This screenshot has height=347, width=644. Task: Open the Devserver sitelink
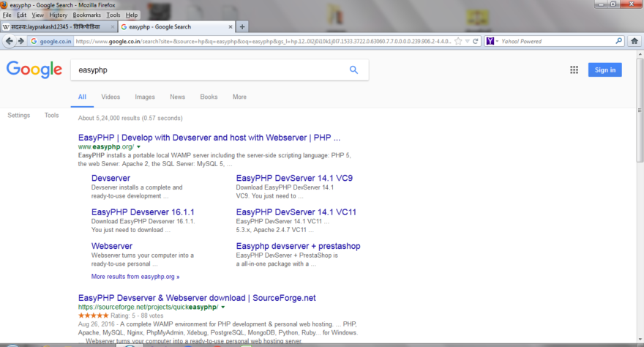pos(111,178)
